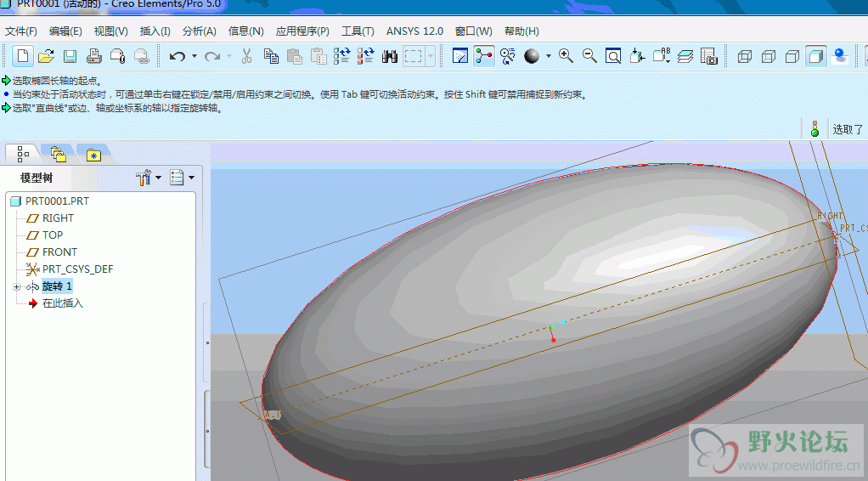Open the binoculars search tool
Viewport: 868px width, 481px height.
tap(390, 56)
